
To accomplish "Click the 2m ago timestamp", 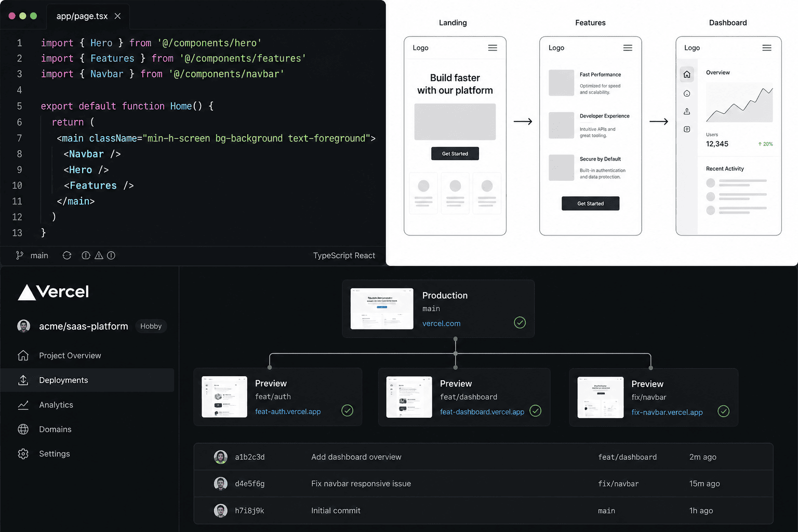I will (x=703, y=457).
